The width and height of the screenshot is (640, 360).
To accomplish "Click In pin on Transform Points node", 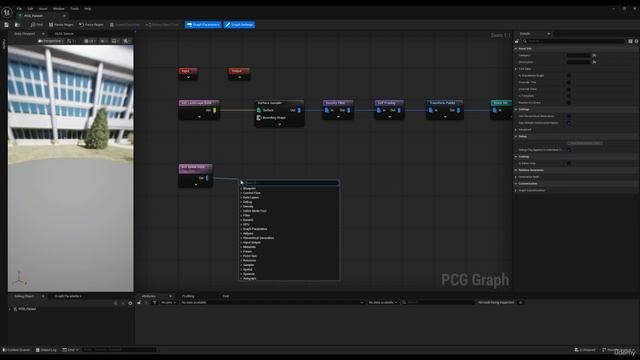I will click(x=431, y=110).
